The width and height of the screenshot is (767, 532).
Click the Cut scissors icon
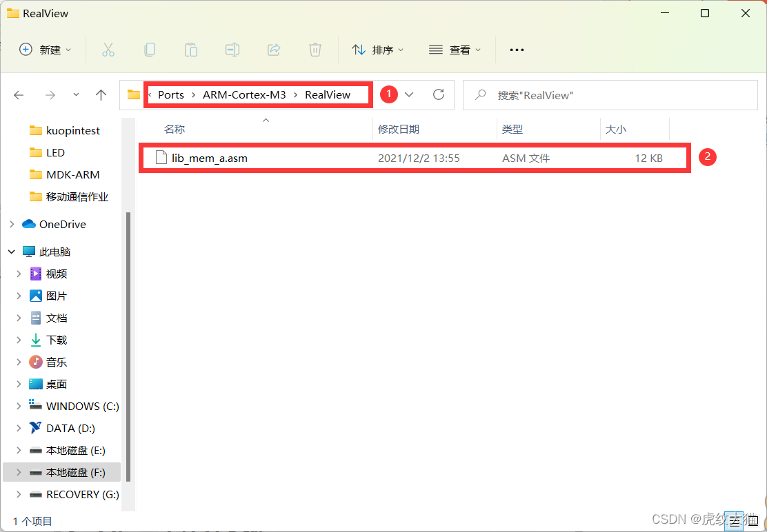coord(108,50)
